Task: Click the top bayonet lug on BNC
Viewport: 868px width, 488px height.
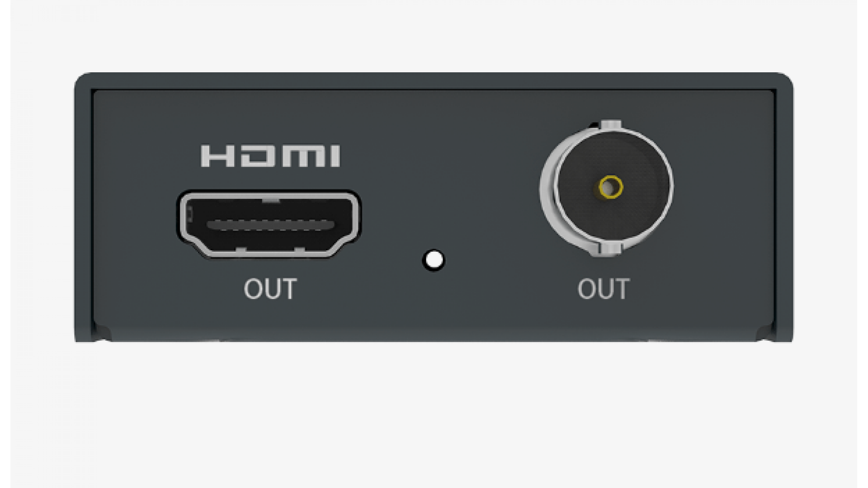Action: (x=612, y=125)
